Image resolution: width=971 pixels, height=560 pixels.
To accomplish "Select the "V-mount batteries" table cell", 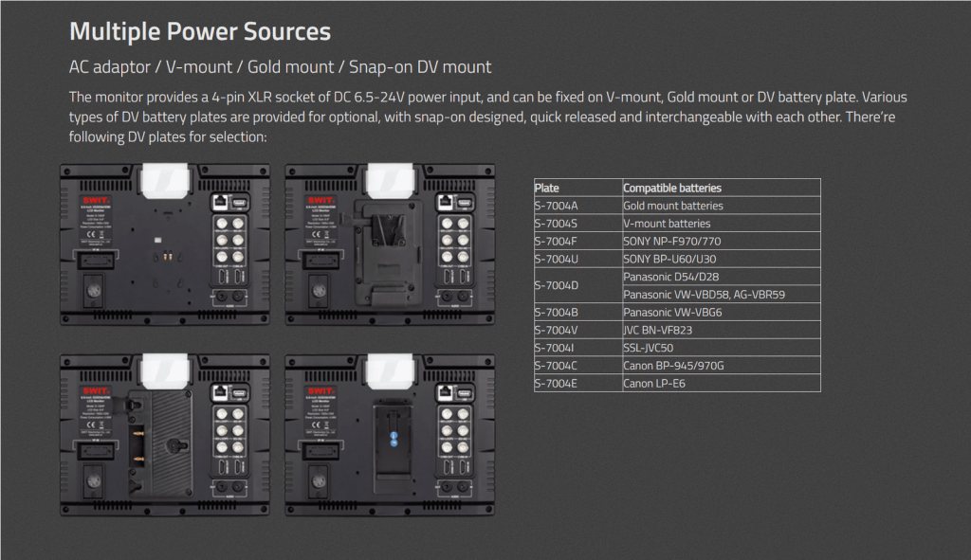I will pyautogui.click(x=667, y=224).
